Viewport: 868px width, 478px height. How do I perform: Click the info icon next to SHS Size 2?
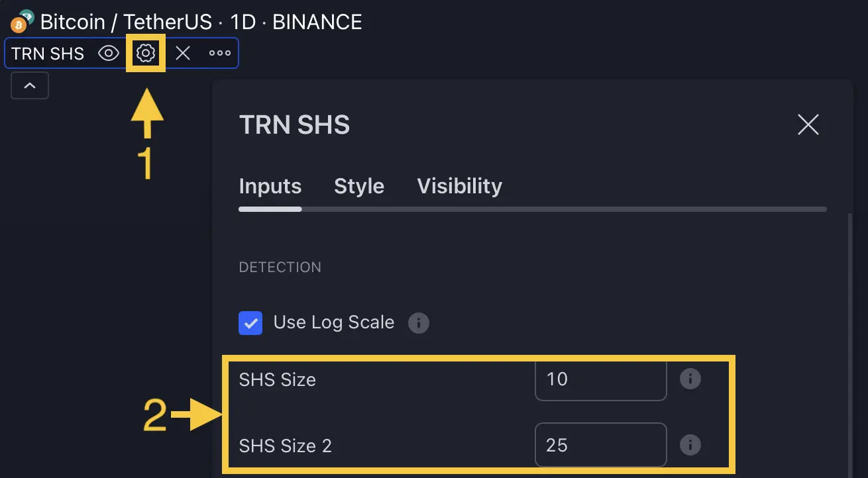pyautogui.click(x=690, y=444)
